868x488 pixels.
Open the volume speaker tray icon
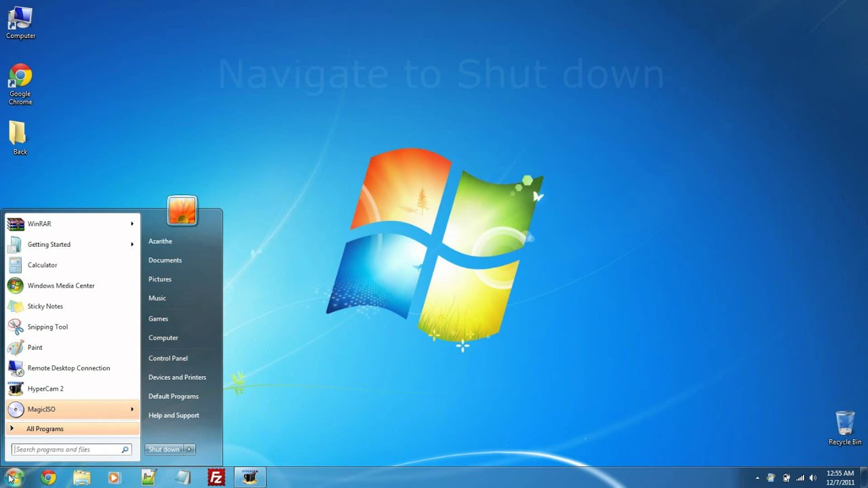pos(813,478)
